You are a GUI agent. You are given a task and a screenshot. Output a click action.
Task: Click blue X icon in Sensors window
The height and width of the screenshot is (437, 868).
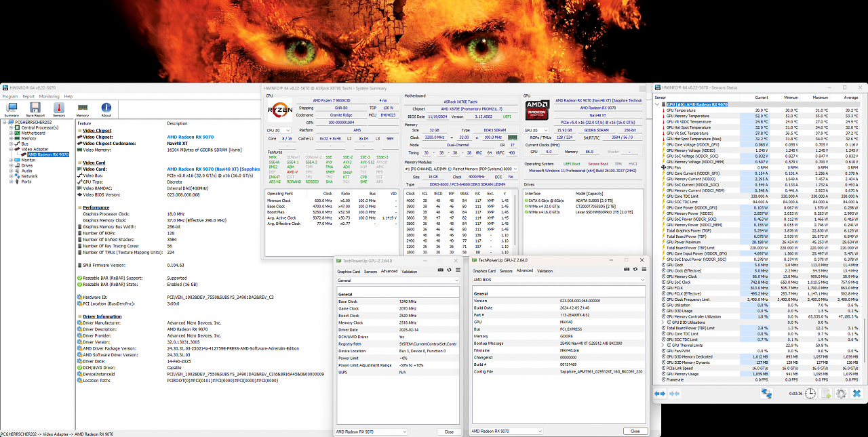click(x=857, y=394)
